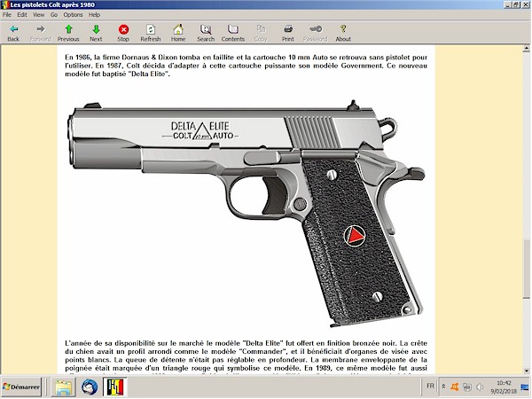Open the Help menu
This screenshot has height=399, width=532.
click(95, 15)
